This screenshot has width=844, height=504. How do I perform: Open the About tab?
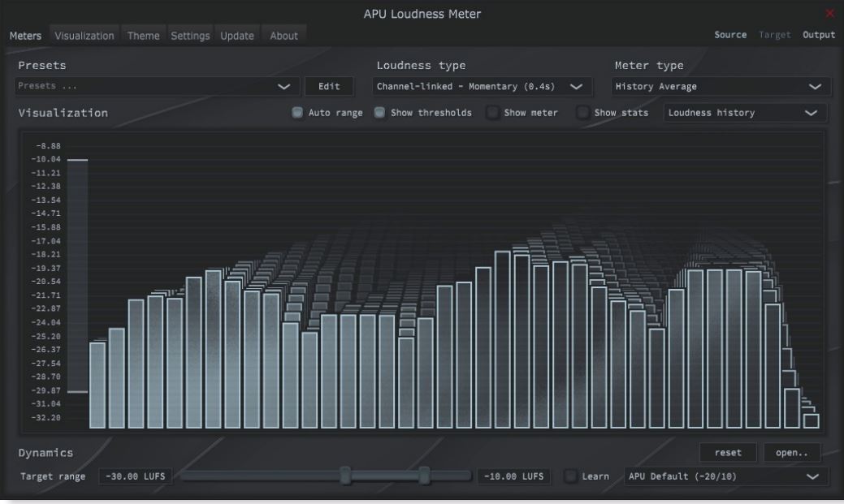tap(283, 36)
